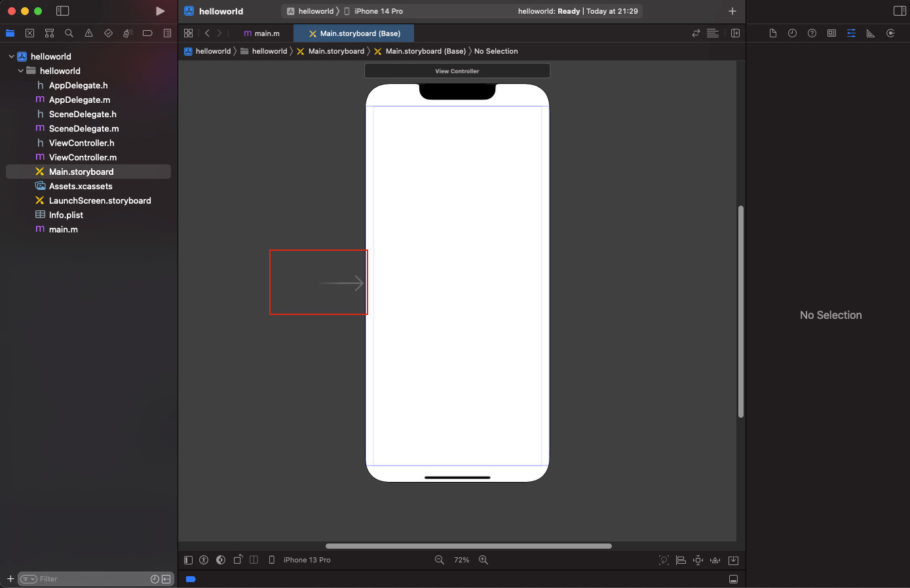Toggle the right inspector panel
Screen dimensions: 910x588
point(900,11)
